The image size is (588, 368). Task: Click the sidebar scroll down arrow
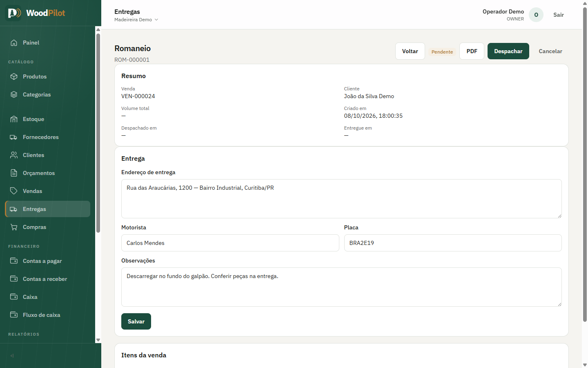98,340
